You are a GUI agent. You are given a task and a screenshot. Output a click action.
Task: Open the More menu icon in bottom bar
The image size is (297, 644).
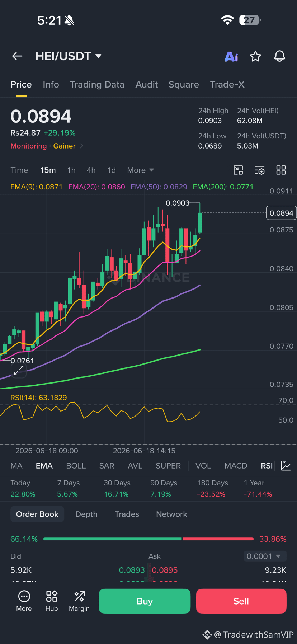tap(24, 601)
